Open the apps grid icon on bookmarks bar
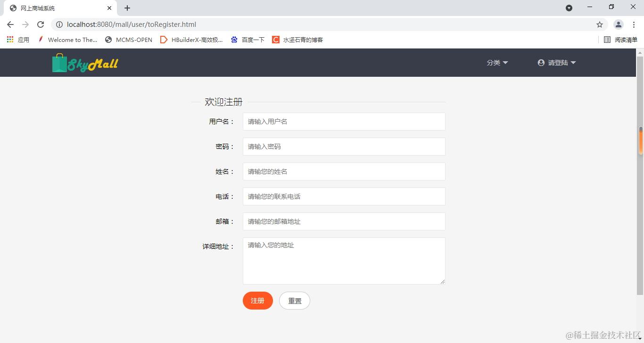The width and height of the screenshot is (644, 343). [9, 40]
